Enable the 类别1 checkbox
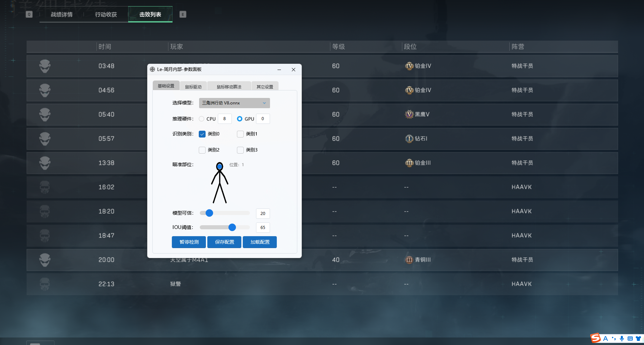 [x=240, y=134]
